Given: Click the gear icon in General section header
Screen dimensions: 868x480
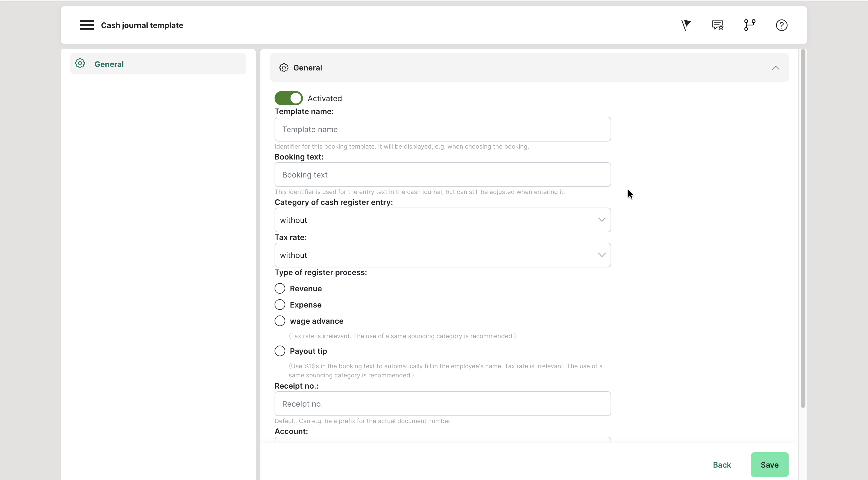Looking at the screenshot, I should (x=284, y=68).
